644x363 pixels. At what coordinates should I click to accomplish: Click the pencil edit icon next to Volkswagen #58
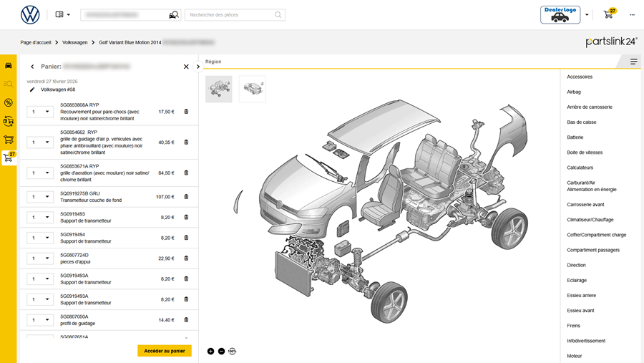click(31, 90)
